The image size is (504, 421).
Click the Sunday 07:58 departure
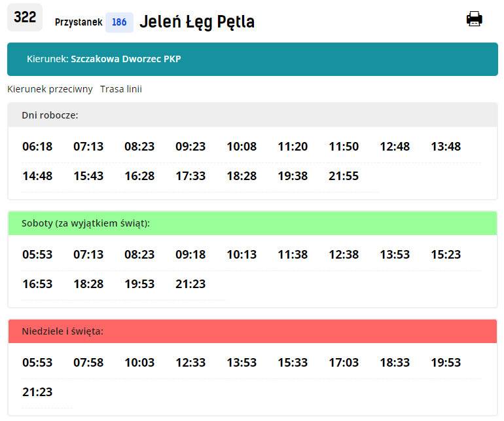88,363
